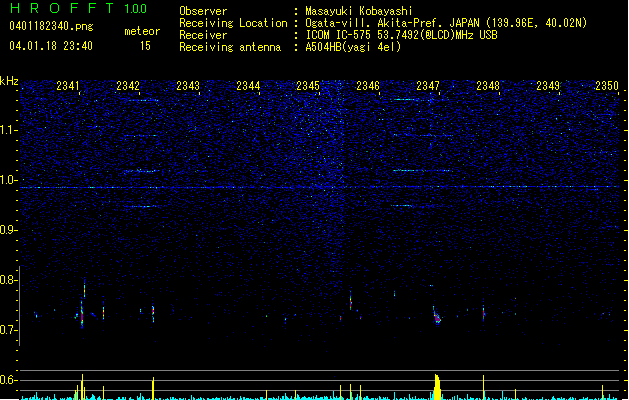Click the HROFFT 1.0.0 title text
This screenshot has width=629, height=400.
pos(78,8)
